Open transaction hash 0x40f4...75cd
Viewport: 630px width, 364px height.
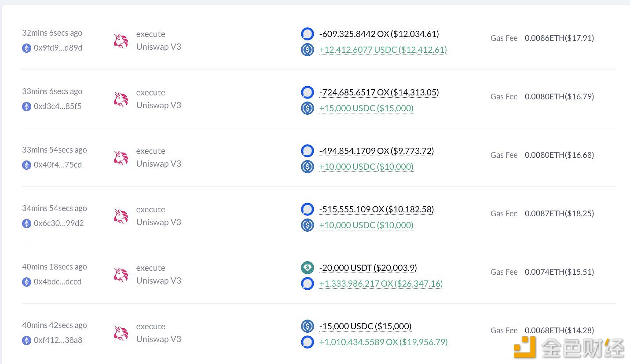pyautogui.click(x=58, y=165)
